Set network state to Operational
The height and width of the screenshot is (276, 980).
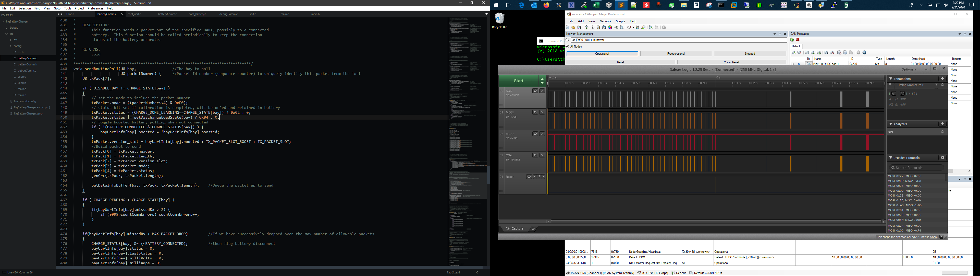pyautogui.click(x=602, y=54)
